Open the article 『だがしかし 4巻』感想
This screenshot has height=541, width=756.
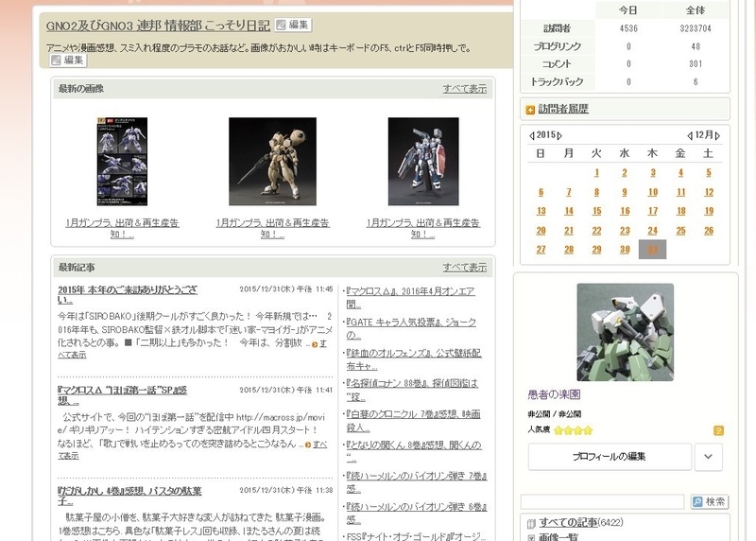pos(129,497)
